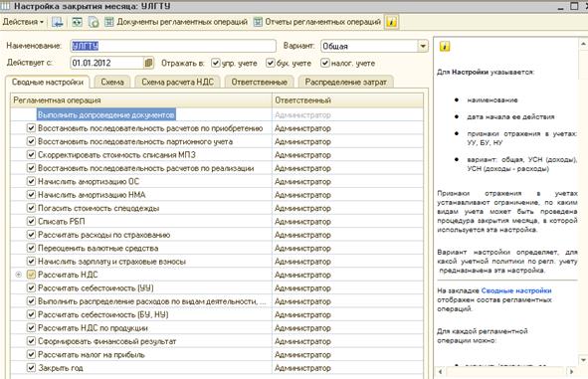The image size is (588, 379).
Task: Click the green-arrows toolbar icon
Action: coord(77,22)
